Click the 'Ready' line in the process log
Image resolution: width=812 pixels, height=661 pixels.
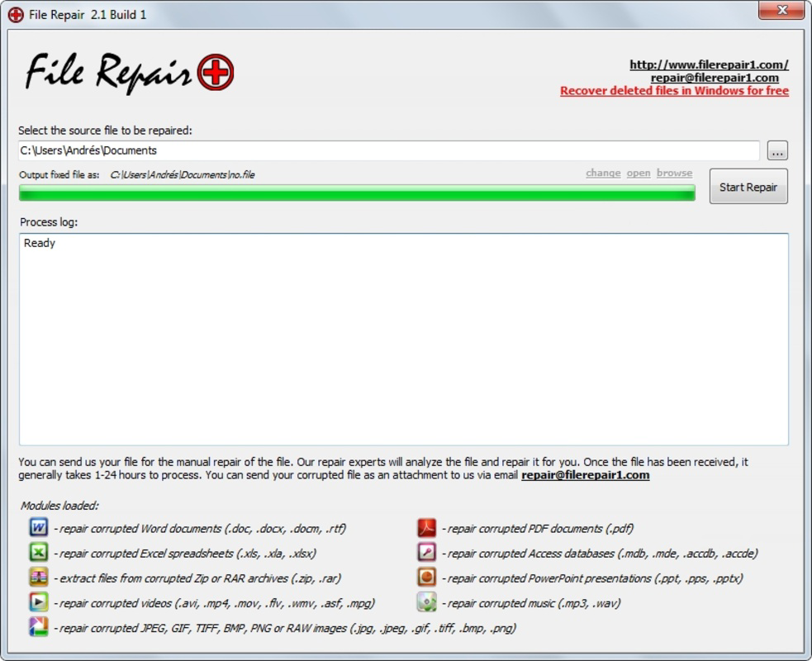[x=40, y=243]
